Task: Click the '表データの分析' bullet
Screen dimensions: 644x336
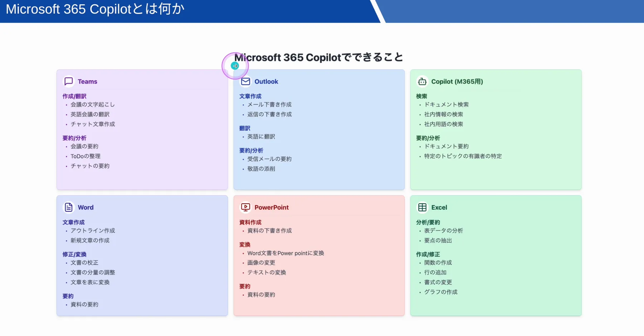Action: (444, 230)
